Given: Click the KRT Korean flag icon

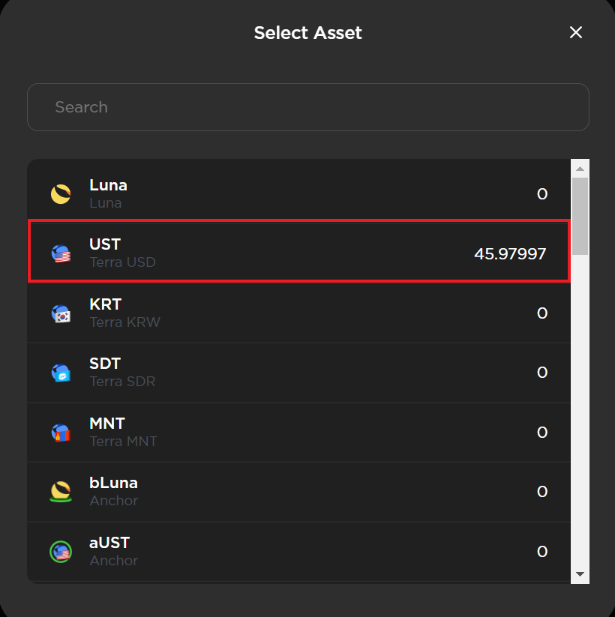Looking at the screenshot, I should (61, 314).
